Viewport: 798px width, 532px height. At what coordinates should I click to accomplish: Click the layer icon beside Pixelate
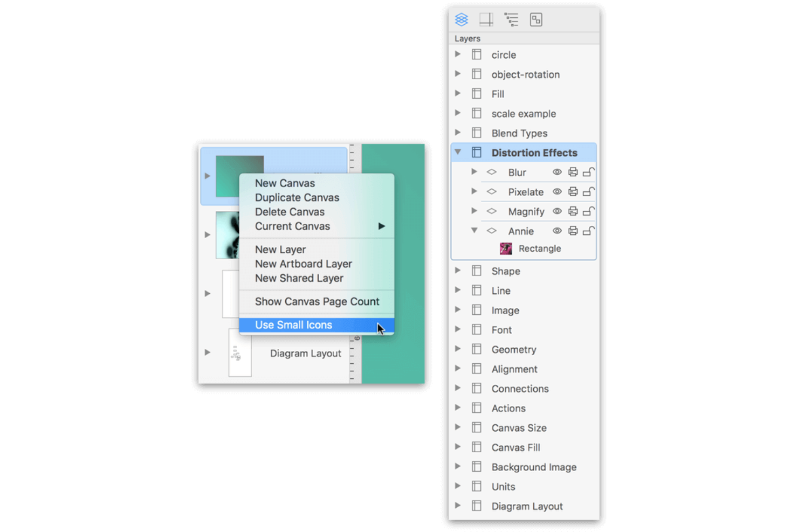click(492, 191)
